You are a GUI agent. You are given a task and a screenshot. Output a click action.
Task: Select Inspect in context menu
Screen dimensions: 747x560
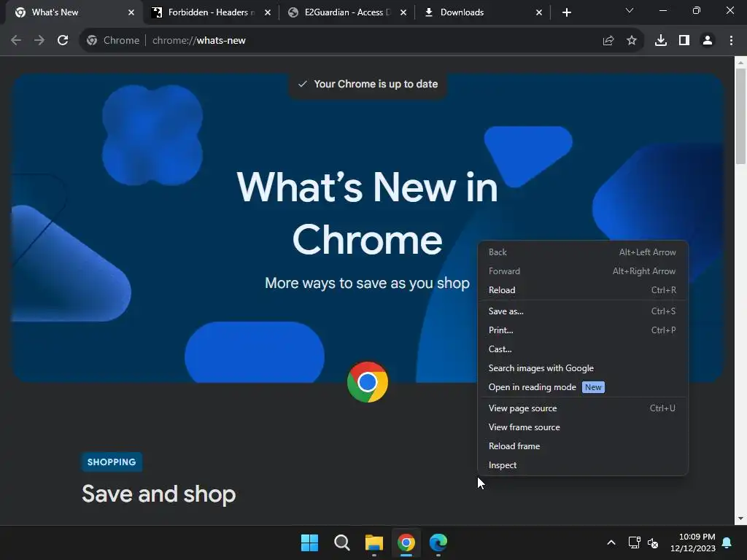tap(582, 465)
